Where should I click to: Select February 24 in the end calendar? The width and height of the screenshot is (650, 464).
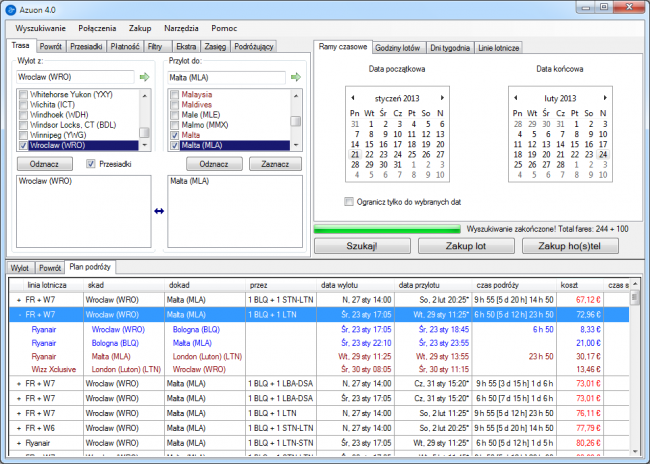point(602,155)
